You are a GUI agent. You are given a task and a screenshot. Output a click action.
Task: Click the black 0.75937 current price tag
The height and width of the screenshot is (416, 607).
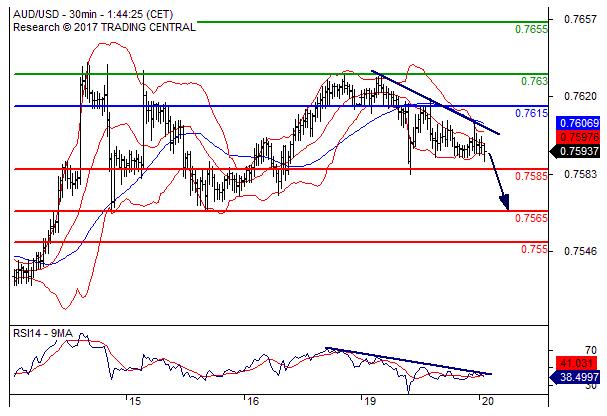[x=575, y=151]
